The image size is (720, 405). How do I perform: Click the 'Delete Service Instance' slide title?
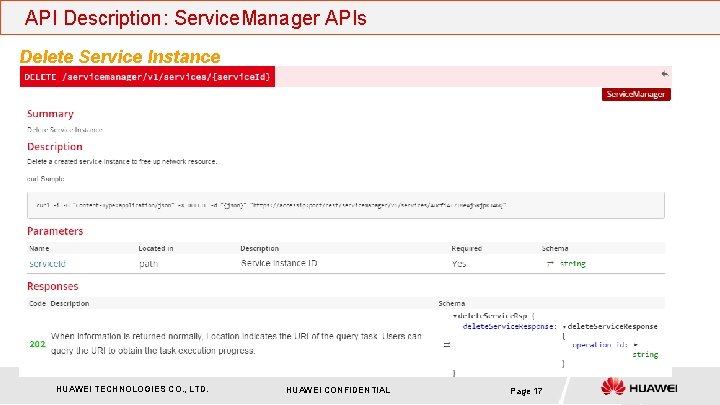[120, 56]
